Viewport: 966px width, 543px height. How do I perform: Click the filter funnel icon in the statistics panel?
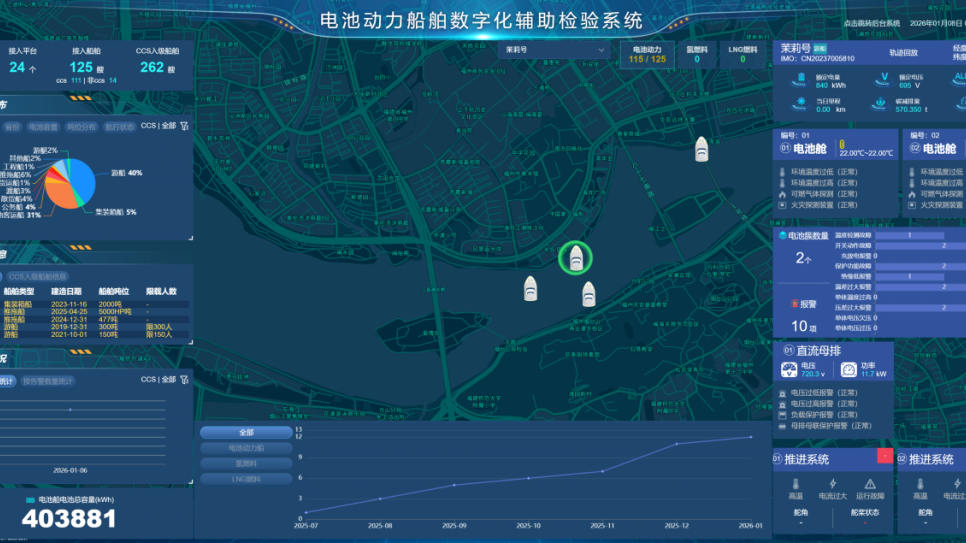pyautogui.click(x=184, y=380)
